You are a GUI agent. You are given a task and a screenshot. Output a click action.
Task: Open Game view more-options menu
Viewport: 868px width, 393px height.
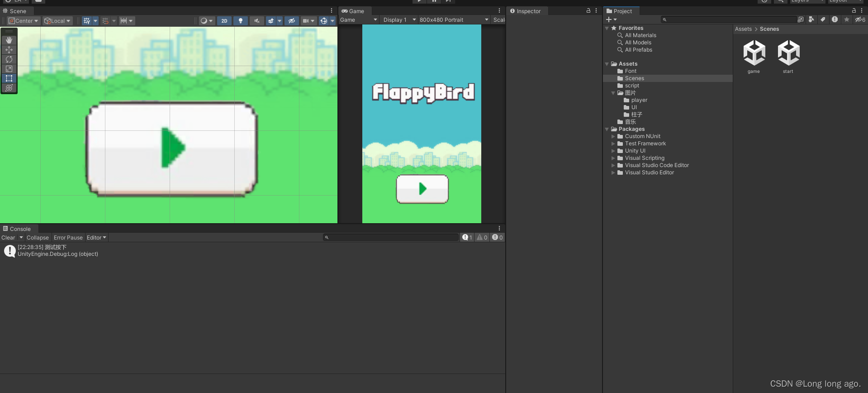(x=499, y=10)
